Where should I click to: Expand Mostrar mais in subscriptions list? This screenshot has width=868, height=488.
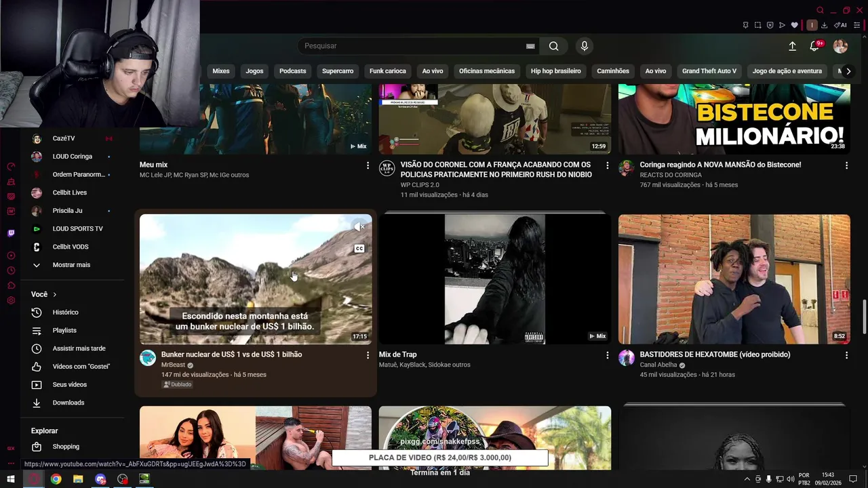71,265
